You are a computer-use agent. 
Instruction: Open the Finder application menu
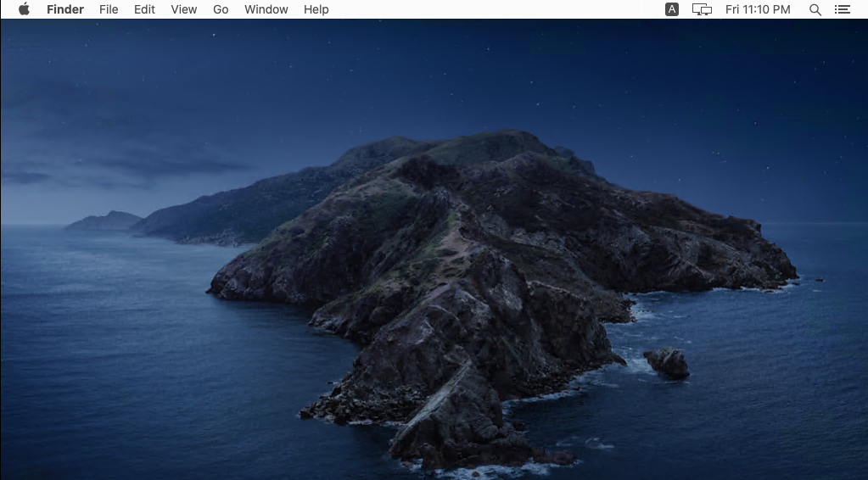(x=65, y=9)
